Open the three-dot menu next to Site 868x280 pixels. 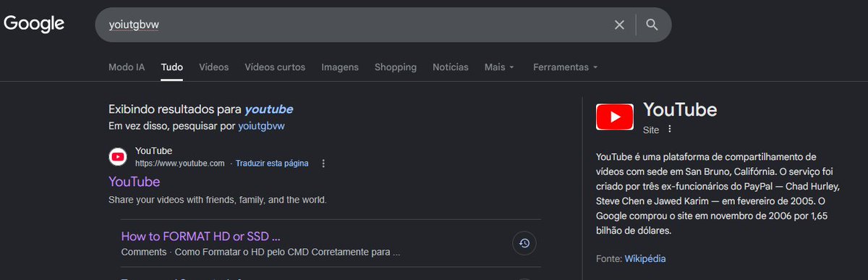click(669, 130)
